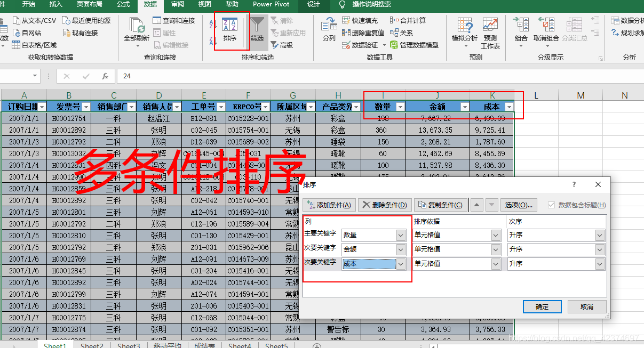Click 选项(O)... button
Image resolution: width=644 pixels, height=348 pixels.
(x=518, y=205)
